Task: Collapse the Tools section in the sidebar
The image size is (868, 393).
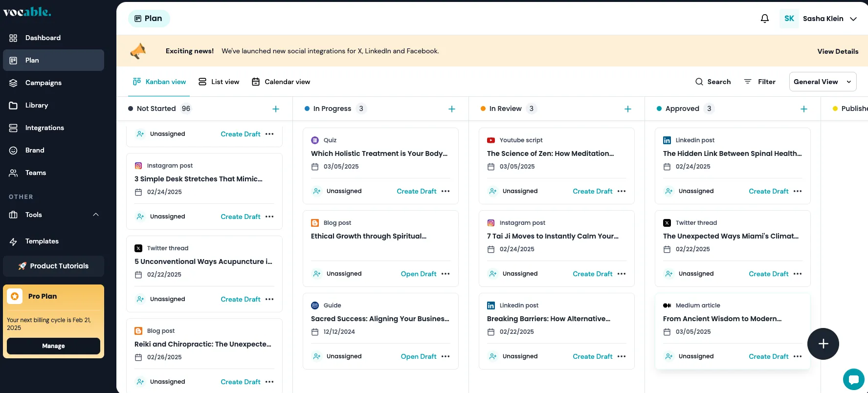Action: point(96,215)
